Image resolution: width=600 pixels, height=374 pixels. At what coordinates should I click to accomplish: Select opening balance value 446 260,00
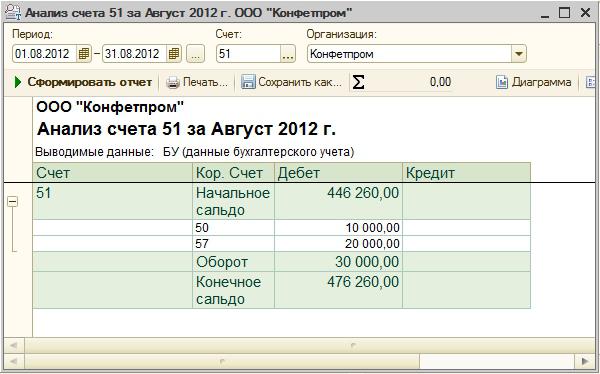pyautogui.click(x=338, y=201)
